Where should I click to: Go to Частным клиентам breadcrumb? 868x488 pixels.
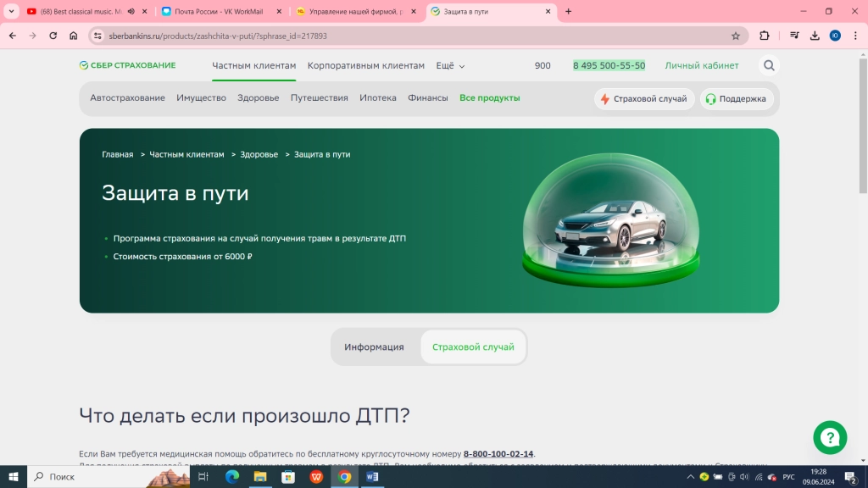pyautogui.click(x=186, y=154)
